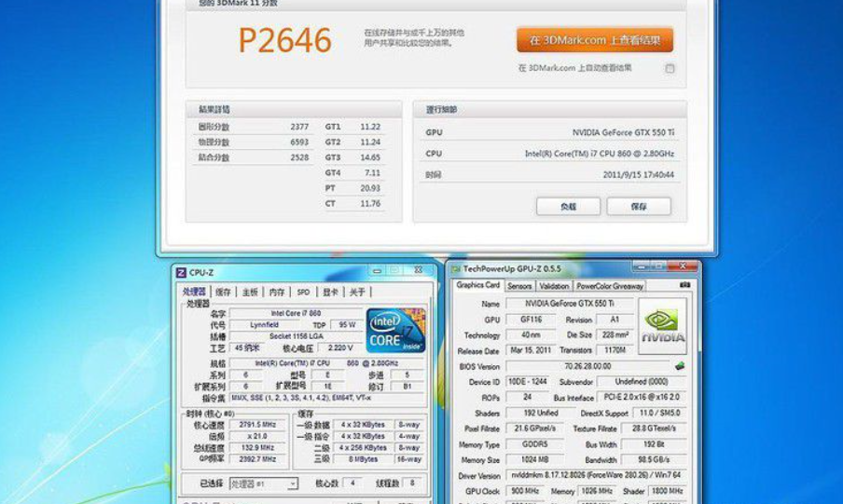Click the CPU-Z socket field Socket 1156 LGA
843x504 pixels.
click(x=297, y=336)
